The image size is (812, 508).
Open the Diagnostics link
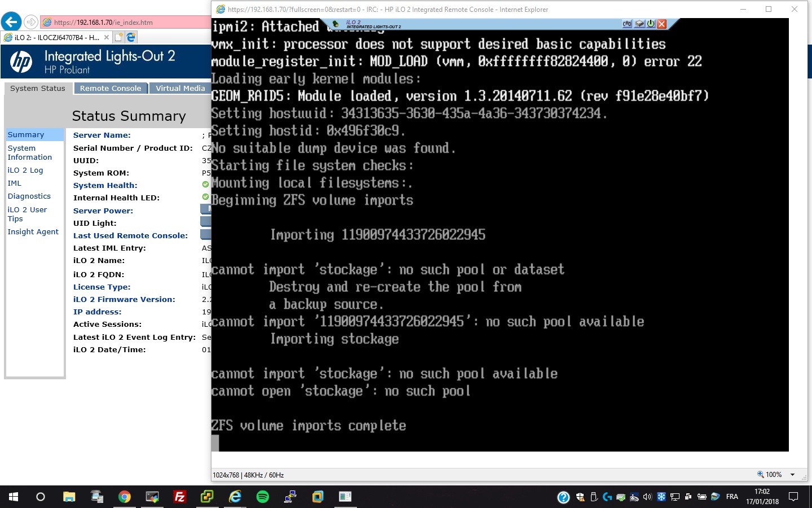tap(29, 196)
